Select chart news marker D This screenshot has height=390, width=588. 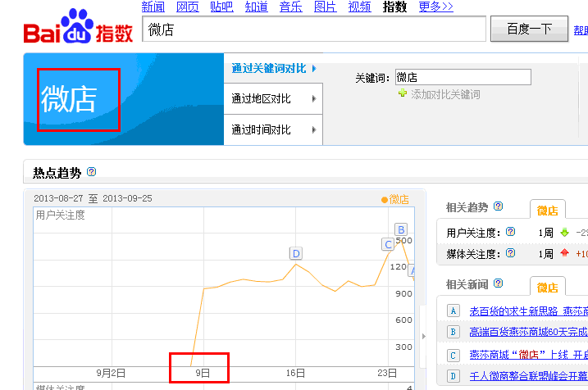click(296, 254)
